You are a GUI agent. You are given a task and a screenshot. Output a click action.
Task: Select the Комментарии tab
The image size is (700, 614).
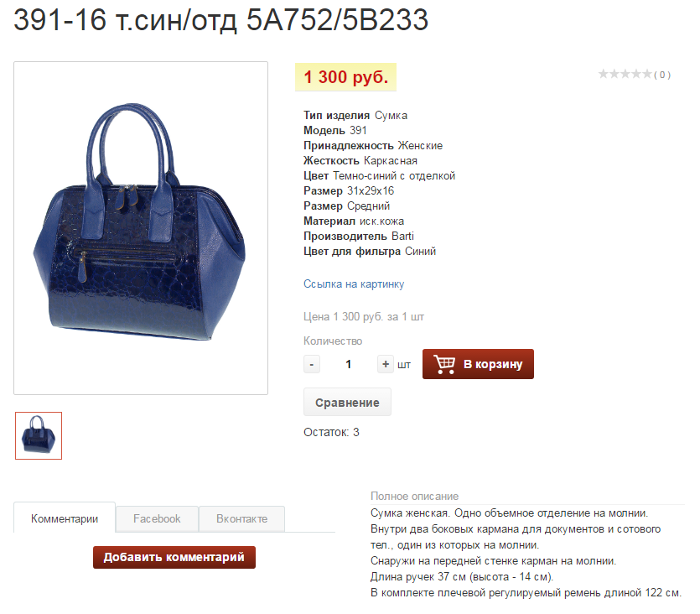[x=65, y=518]
